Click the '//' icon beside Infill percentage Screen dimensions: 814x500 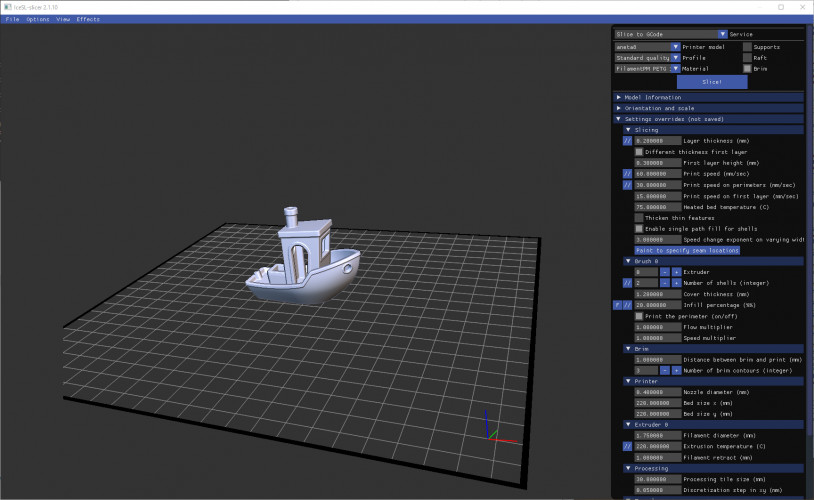point(627,305)
